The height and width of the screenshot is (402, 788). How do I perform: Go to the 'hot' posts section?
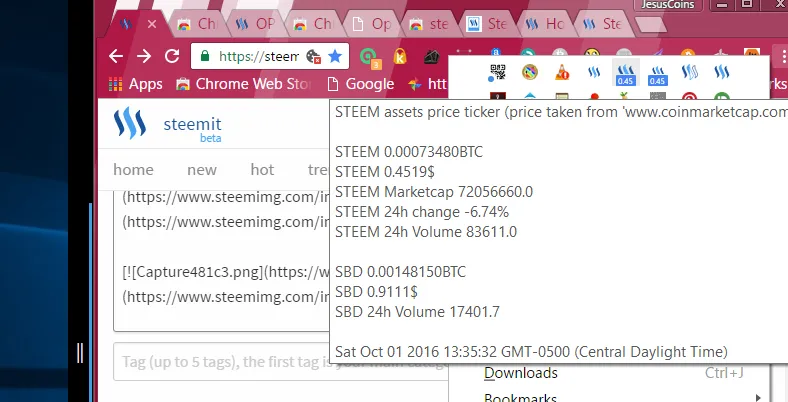point(262,170)
